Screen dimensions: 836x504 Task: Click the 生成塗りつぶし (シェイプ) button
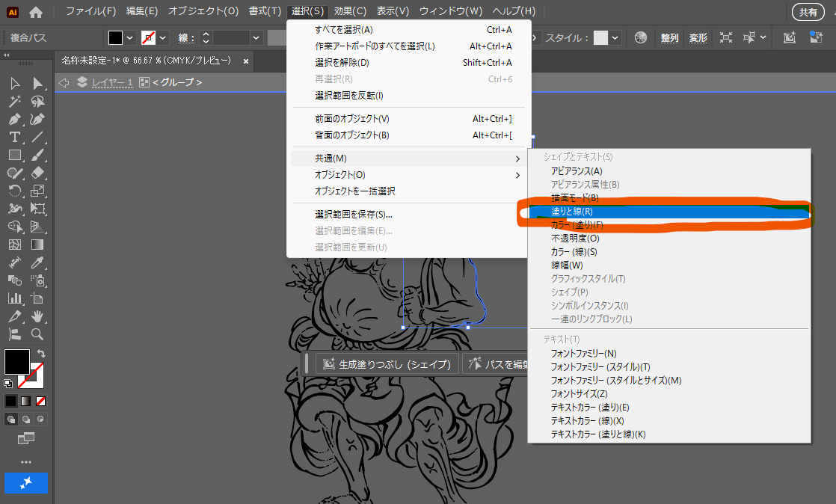pos(387,364)
